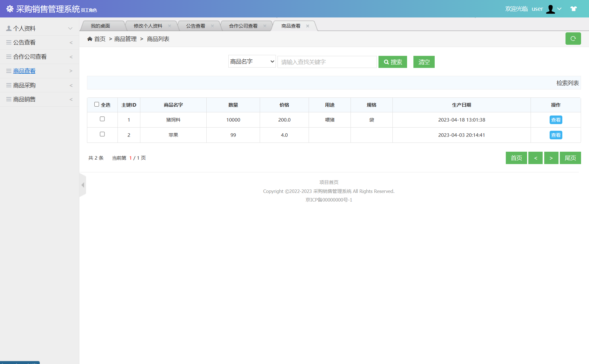Select the checkbox for 苹果 row
The height and width of the screenshot is (364, 589).
pos(102,134)
